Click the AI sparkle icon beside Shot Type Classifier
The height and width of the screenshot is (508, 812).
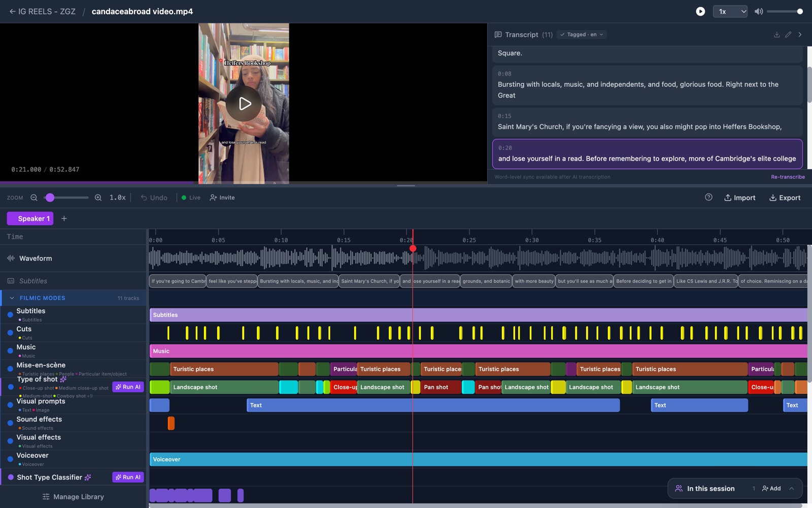(x=88, y=477)
